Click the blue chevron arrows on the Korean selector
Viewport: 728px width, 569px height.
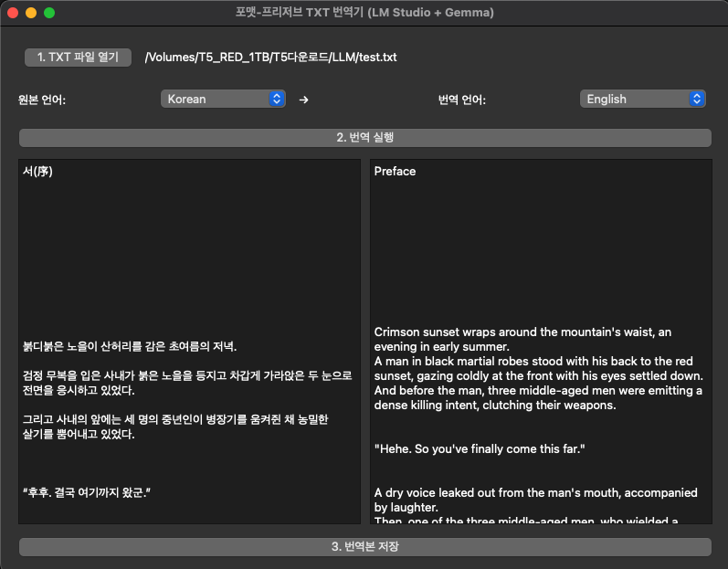pyautogui.click(x=278, y=99)
